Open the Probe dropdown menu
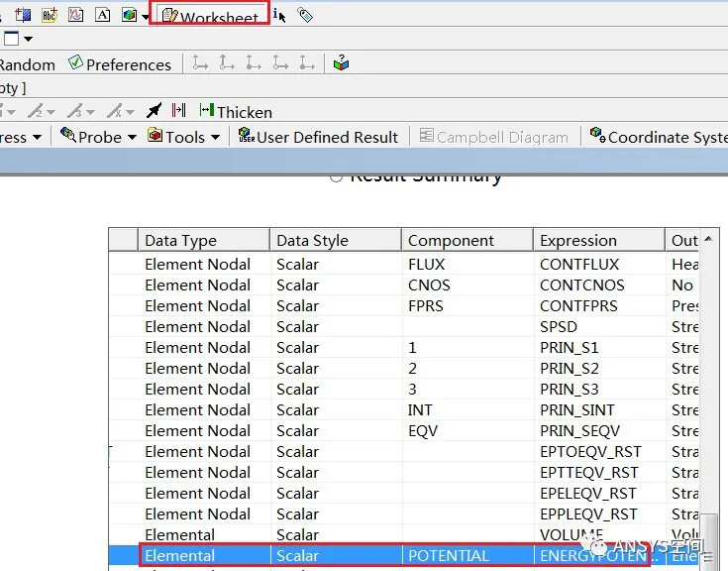This screenshot has width=728, height=571. 98,137
